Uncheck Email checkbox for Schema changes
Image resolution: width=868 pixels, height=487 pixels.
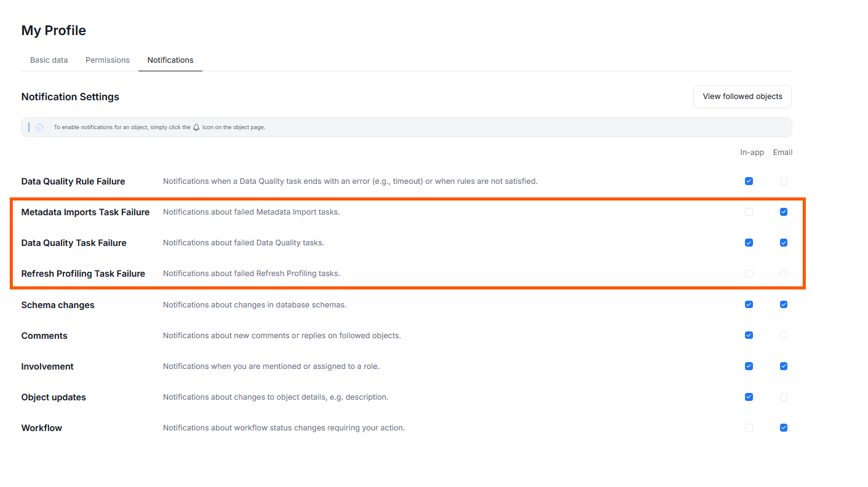click(783, 304)
